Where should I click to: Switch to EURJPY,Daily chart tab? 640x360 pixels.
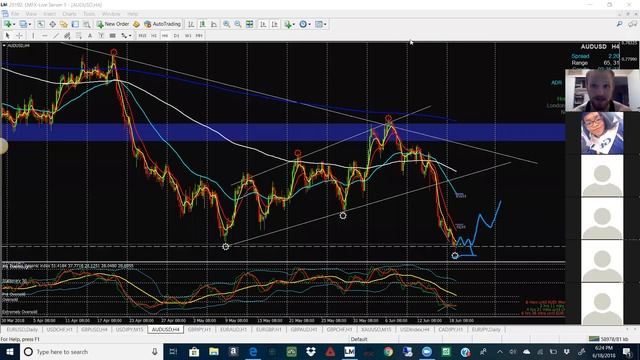tap(486, 329)
